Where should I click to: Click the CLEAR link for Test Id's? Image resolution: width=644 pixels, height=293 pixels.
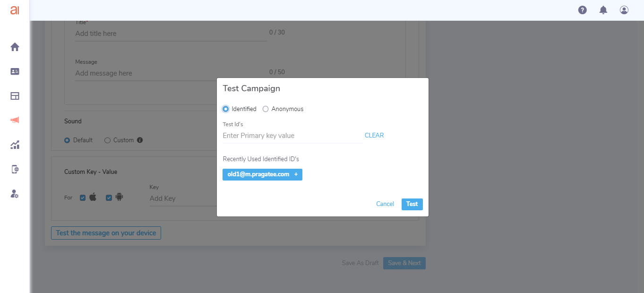coord(374,136)
